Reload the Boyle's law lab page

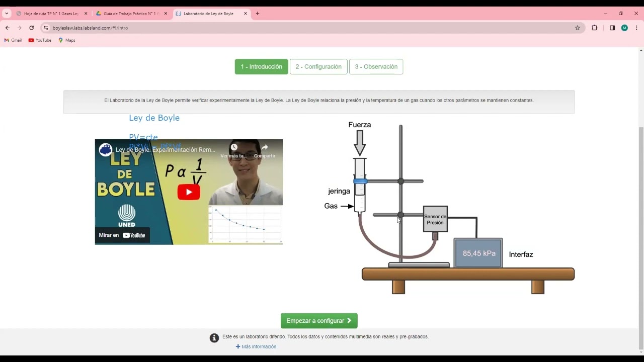pyautogui.click(x=31, y=28)
